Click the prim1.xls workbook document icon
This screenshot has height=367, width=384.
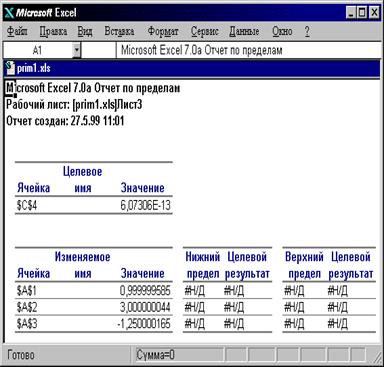(10, 68)
